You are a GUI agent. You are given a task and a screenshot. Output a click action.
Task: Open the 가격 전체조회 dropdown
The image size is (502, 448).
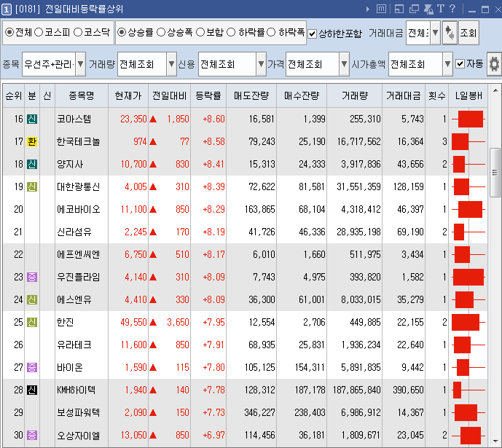344,64
